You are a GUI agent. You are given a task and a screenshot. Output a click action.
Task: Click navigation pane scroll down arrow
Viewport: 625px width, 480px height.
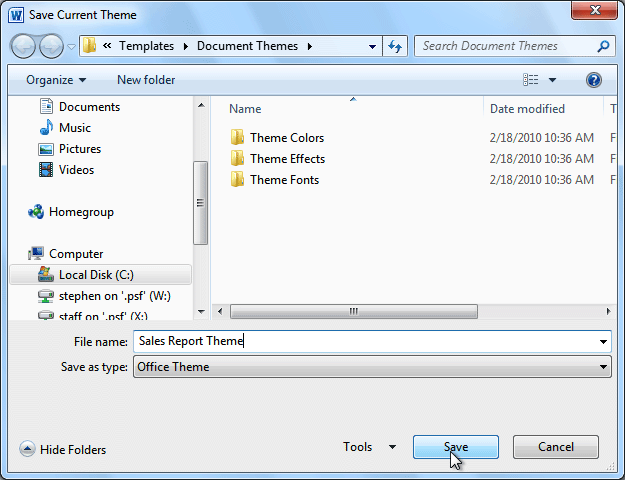pyautogui.click(x=201, y=312)
